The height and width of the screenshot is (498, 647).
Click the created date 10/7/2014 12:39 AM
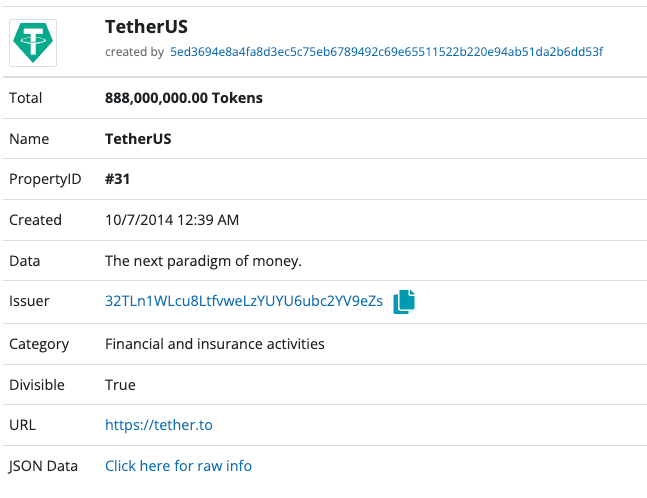click(x=172, y=220)
